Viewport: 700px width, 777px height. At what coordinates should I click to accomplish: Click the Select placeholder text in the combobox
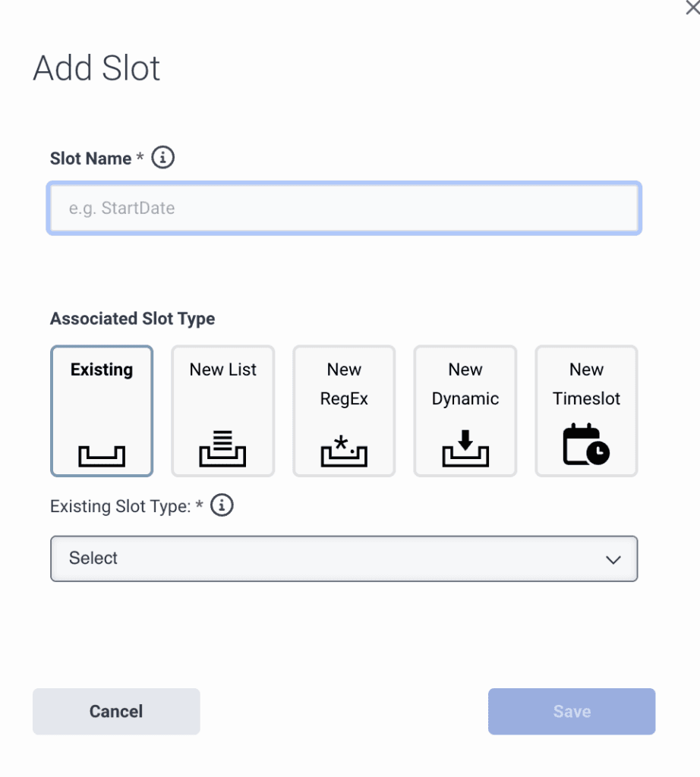pyautogui.click(x=93, y=558)
